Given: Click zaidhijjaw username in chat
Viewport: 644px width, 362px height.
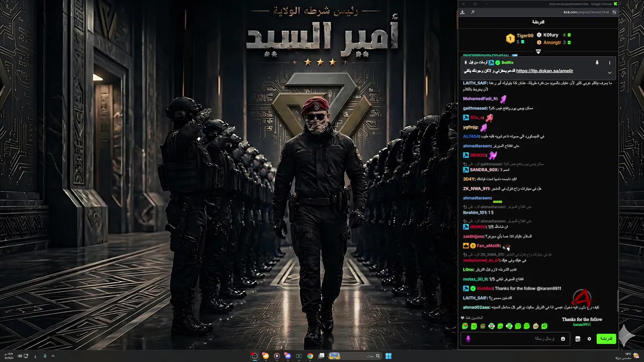Looking at the screenshot, I should pyautogui.click(x=473, y=236).
